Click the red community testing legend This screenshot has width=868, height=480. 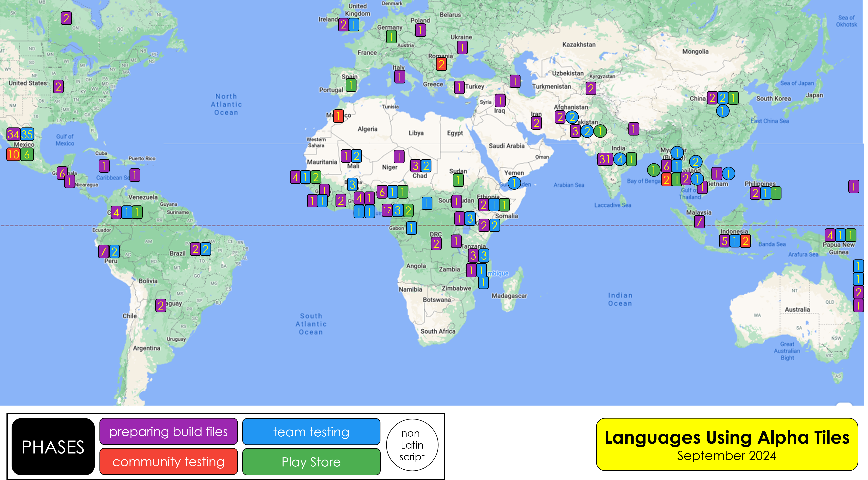coord(169,462)
